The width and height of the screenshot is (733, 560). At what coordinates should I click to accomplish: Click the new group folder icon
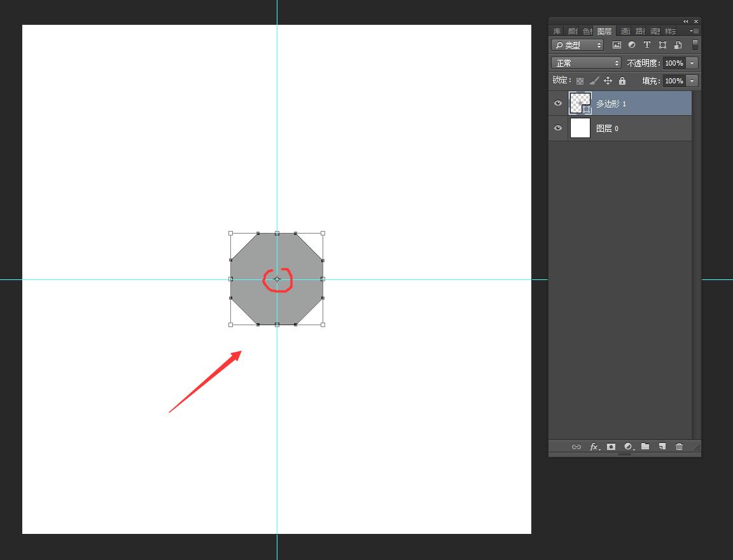pos(645,447)
